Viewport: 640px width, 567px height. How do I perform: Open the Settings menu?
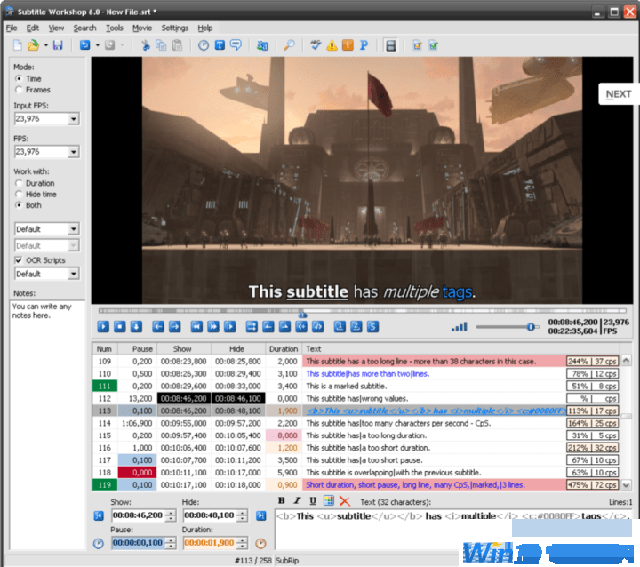click(174, 28)
